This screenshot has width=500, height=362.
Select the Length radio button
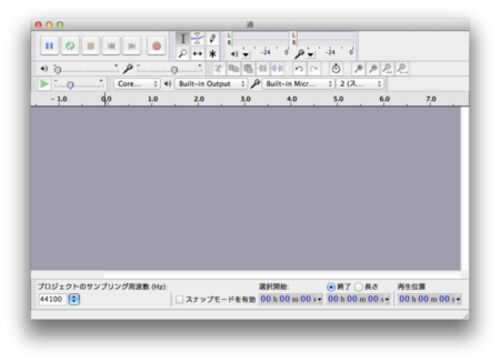358,287
